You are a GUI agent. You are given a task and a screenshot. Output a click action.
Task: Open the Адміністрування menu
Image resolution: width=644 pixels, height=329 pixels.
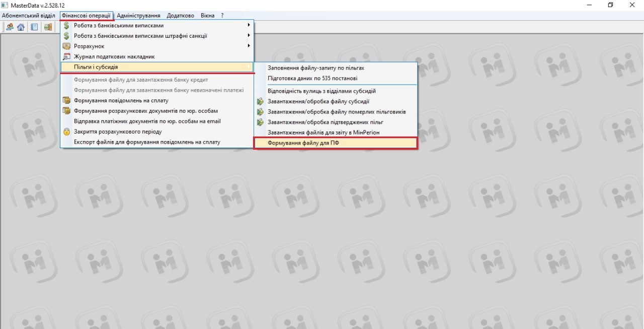(x=138, y=16)
